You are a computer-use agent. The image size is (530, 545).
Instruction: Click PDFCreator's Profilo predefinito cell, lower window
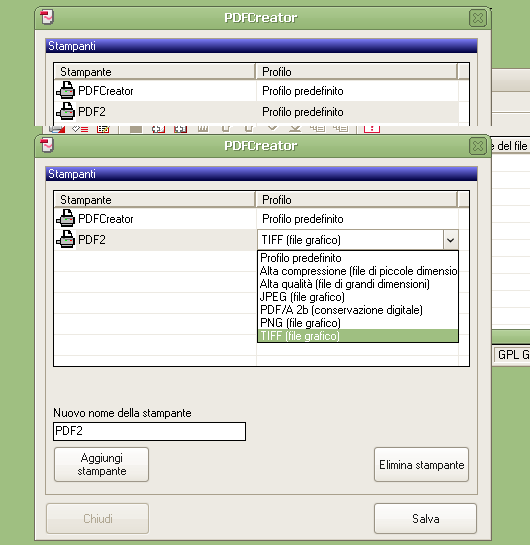[357, 219]
